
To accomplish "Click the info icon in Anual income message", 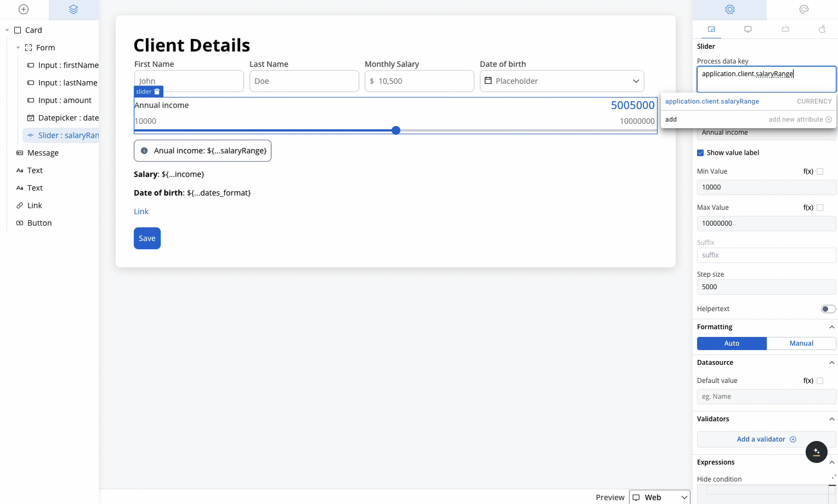I will pos(144,151).
